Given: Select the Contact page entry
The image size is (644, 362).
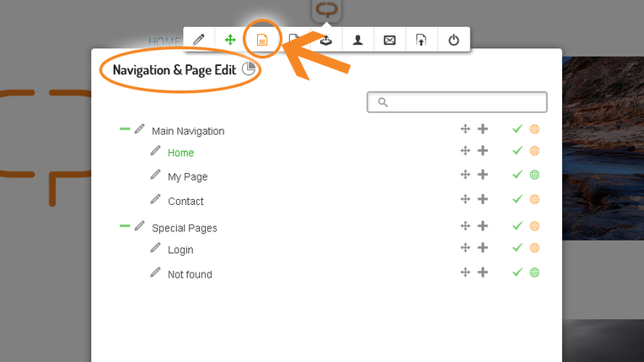Looking at the screenshot, I should 185,201.
